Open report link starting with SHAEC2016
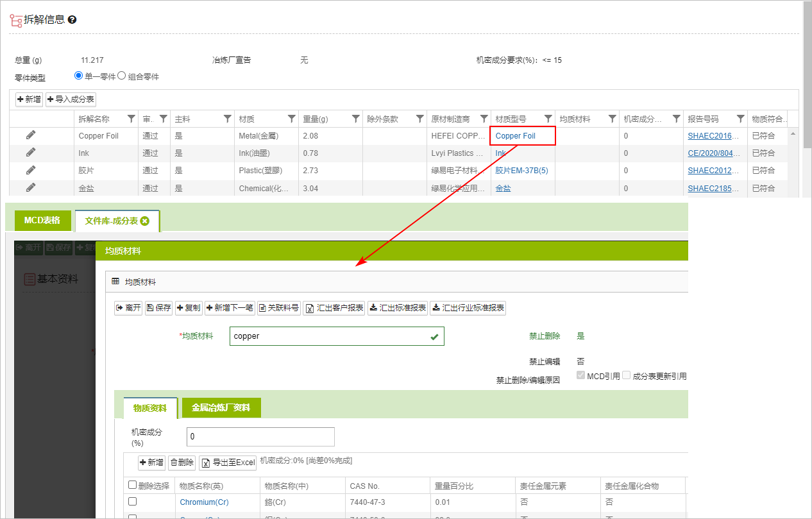812x519 pixels. point(713,136)
